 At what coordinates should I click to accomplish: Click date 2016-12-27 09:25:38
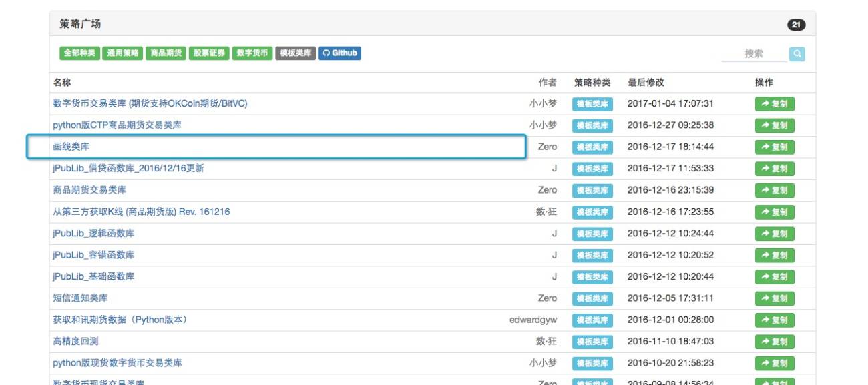pyautogui.click(x=671, y=125)
